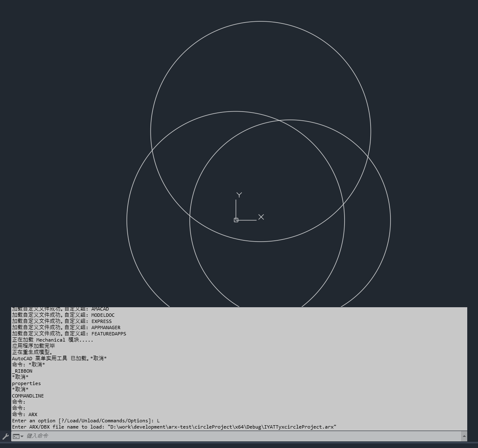Image resolution: width=478 pixels, height=448 pixels.
Task: Click the wrench Customize icon beside command line
Action: click(x=5, y=436)
